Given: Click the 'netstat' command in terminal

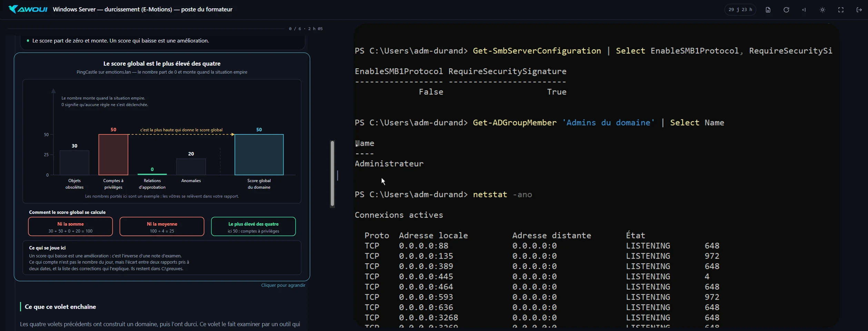Looking at the screenshot, I should 490,195.
